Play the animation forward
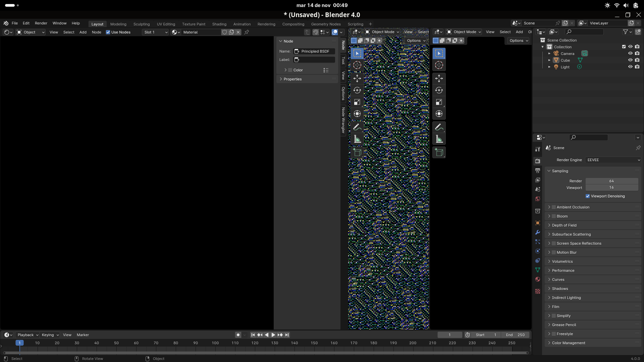This screenshot has width=644, height=362. pyautogui.click(x=273, y=335)
